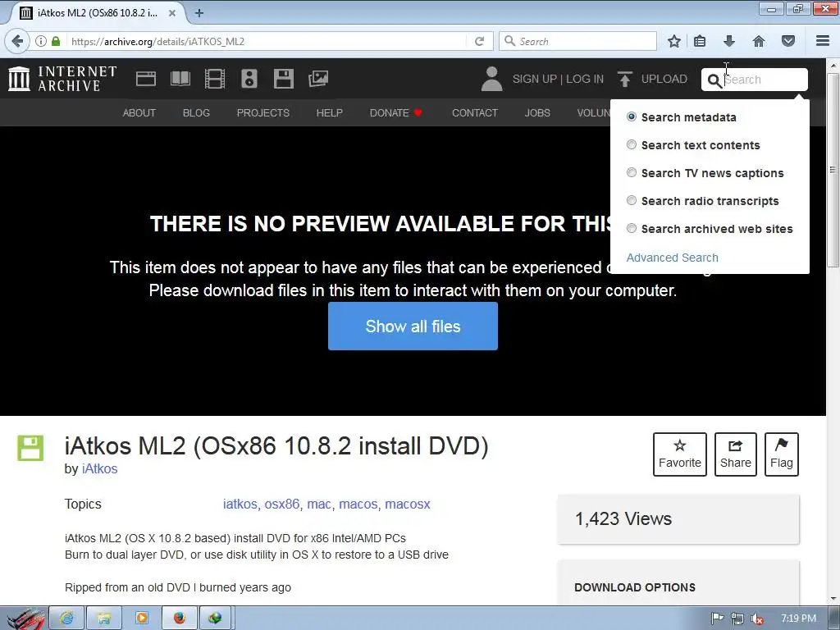Click Show all files button
The image size is (840, 630).
click(x=413, y=326)
